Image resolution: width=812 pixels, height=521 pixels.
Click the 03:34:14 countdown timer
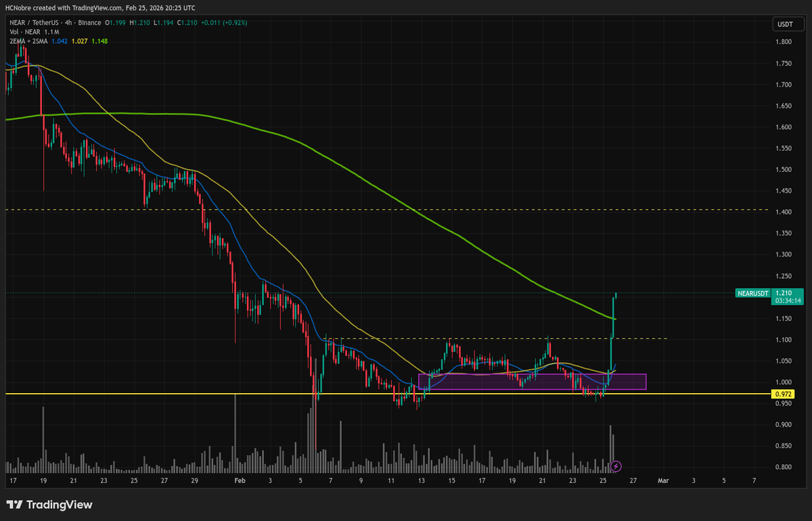click(788, 300)
